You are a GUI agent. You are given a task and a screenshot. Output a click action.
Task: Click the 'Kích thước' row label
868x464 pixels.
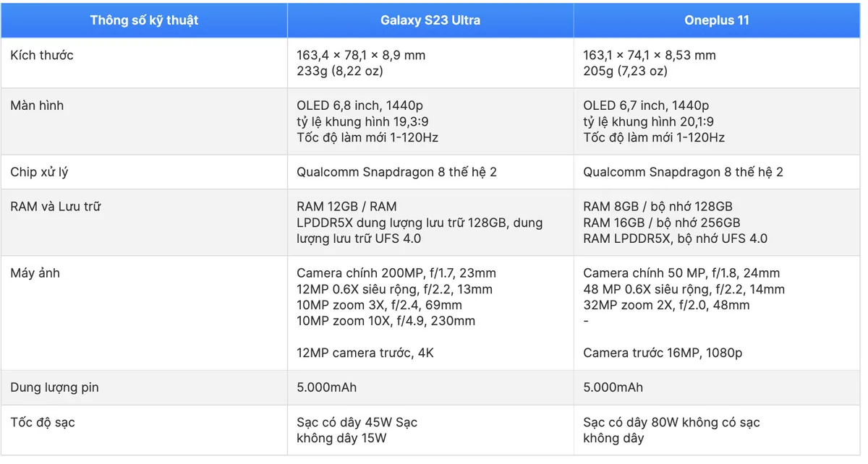(42, 55)
